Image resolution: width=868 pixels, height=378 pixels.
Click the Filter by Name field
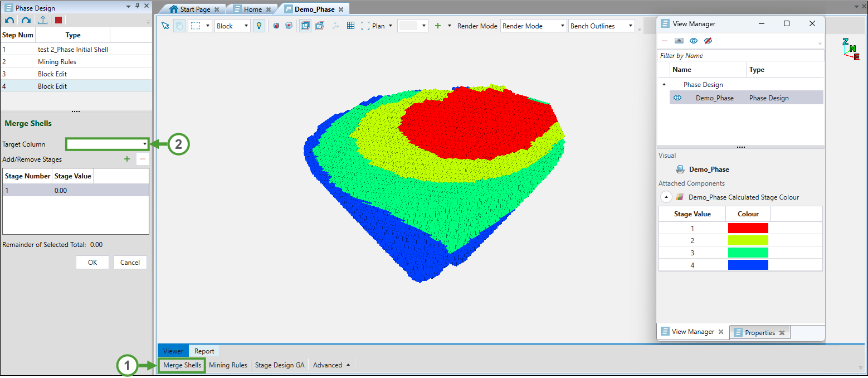point(739,56)
